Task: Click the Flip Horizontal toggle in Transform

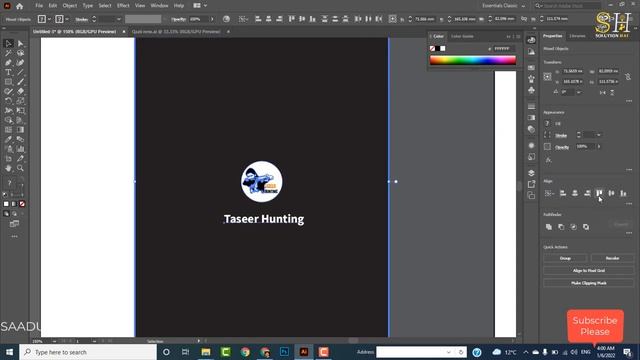Action: tap(602, 93)
